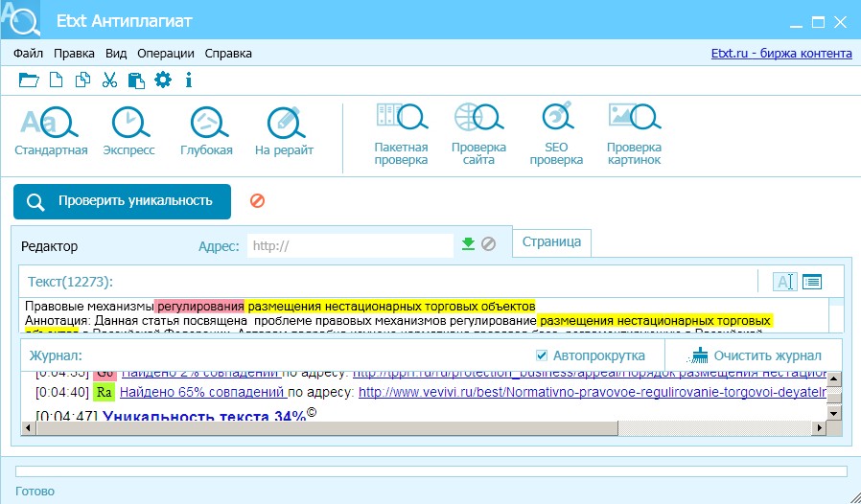The height and width of the screenshot is (504, 861).
Task: Open the Операции menu
Action: pyautogui.click(x=166, y=54)
